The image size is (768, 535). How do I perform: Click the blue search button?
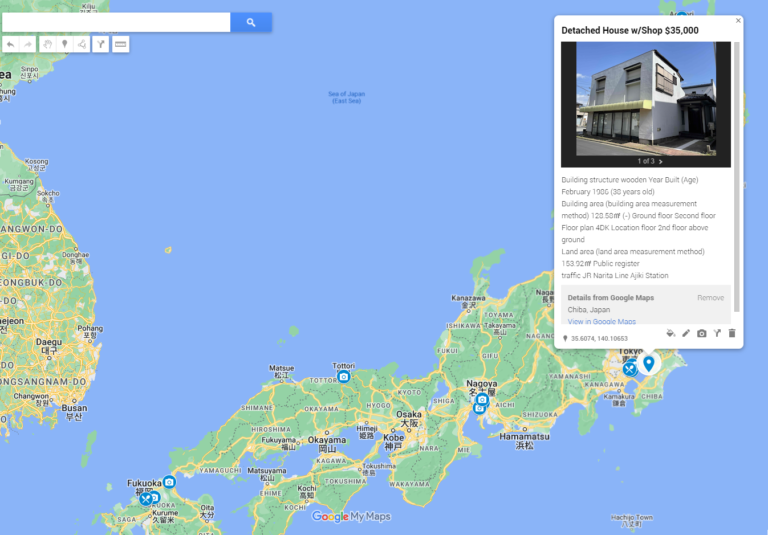pos(250,22)
